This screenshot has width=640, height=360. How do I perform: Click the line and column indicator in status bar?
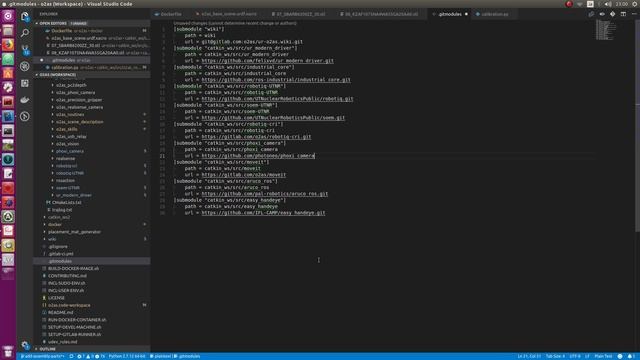[529, 356]
